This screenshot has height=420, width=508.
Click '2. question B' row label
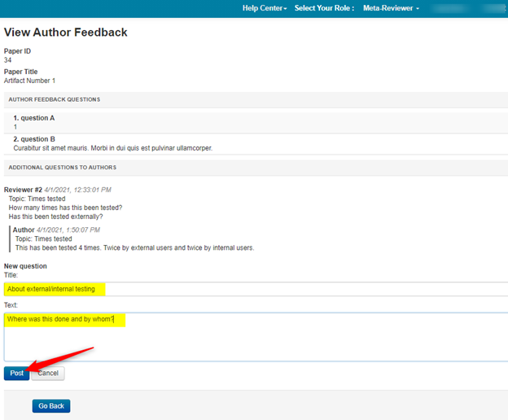pyautogui.click(x=34, y=139)
